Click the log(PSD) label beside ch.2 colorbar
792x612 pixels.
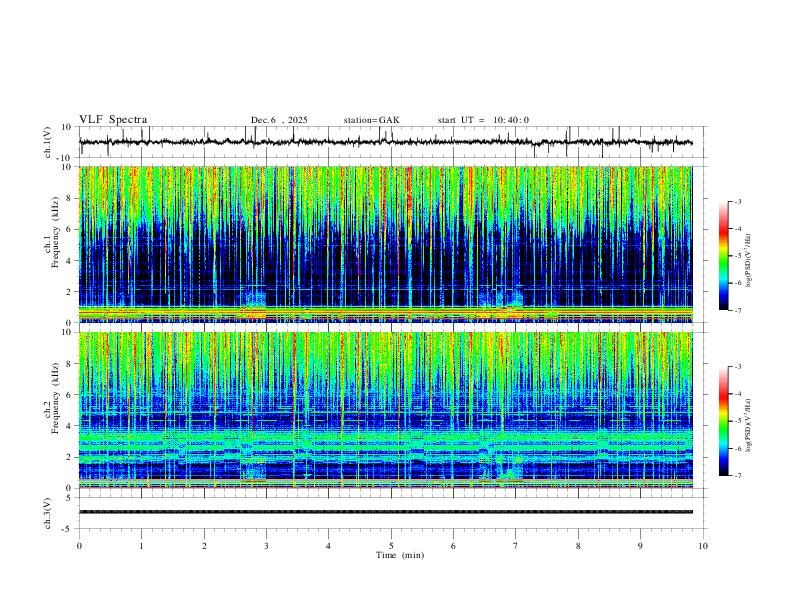point(748,425)
